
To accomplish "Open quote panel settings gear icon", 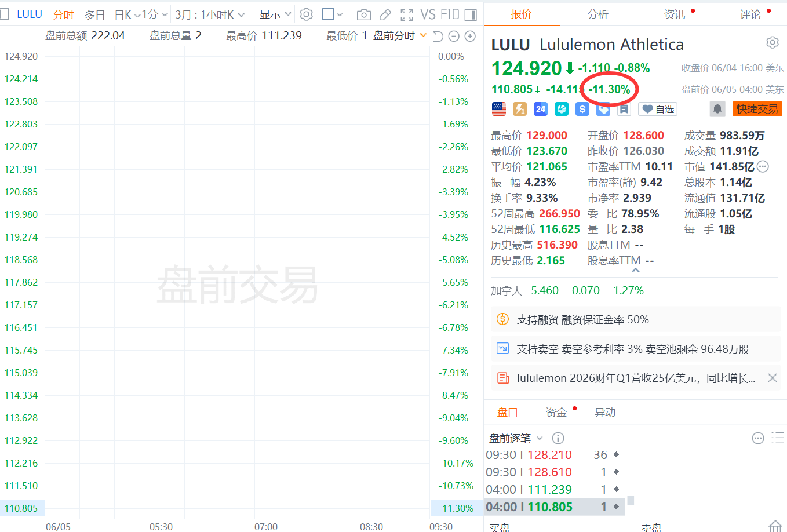I will point(772,42).
